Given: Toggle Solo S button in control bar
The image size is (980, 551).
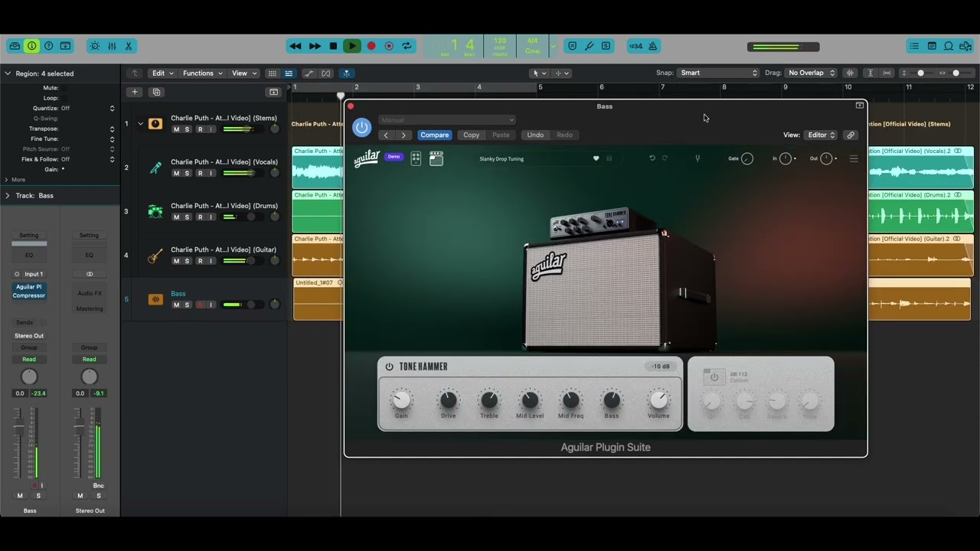Looking at the screenshot, I should [606, 46].
